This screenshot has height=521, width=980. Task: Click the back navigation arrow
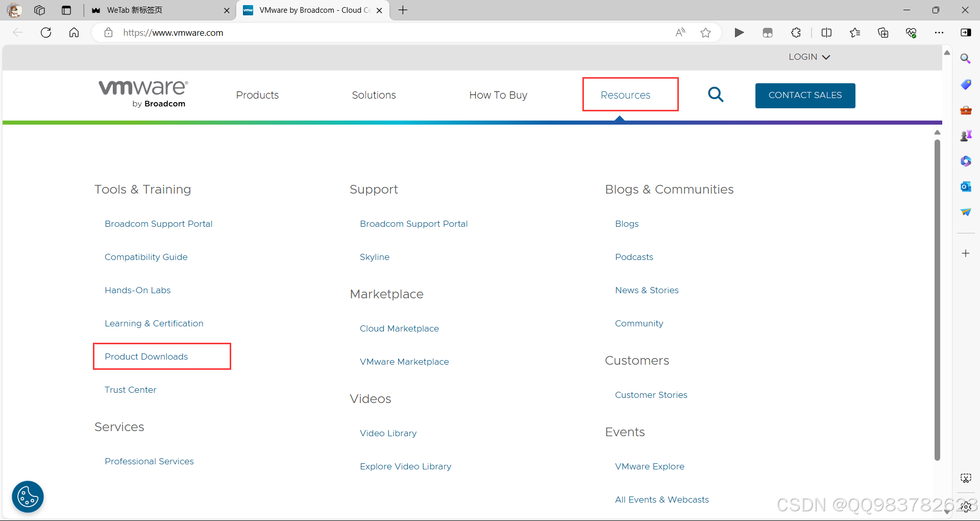18,33
